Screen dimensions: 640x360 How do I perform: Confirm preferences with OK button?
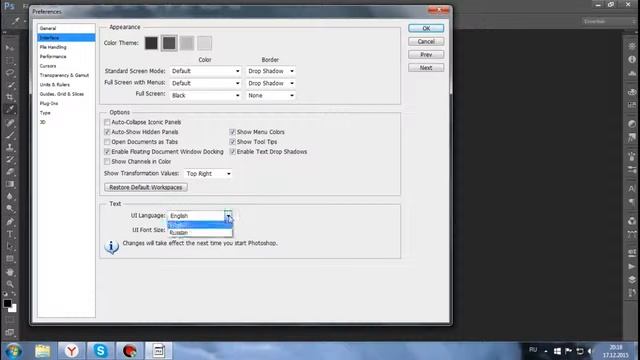[426, 28]
